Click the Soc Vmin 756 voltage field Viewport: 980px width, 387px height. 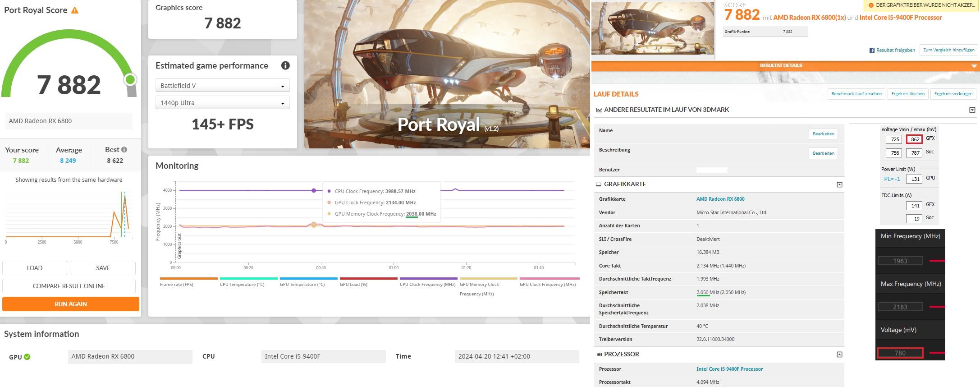click(x=894, y=153)
